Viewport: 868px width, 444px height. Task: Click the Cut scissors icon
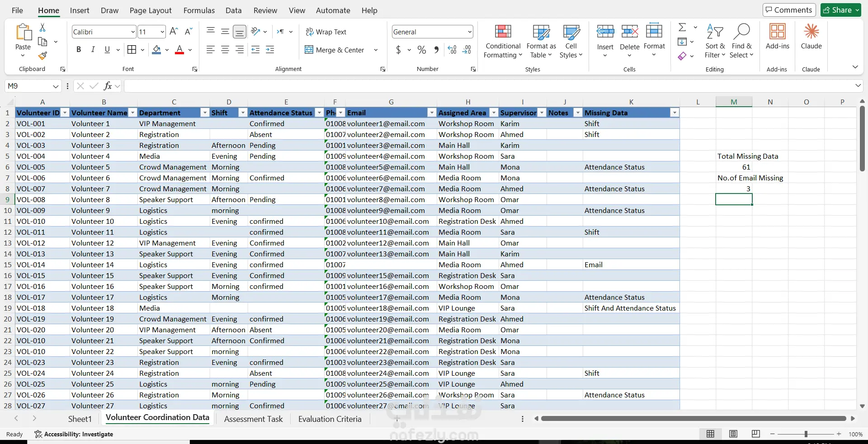click(42, 28)
